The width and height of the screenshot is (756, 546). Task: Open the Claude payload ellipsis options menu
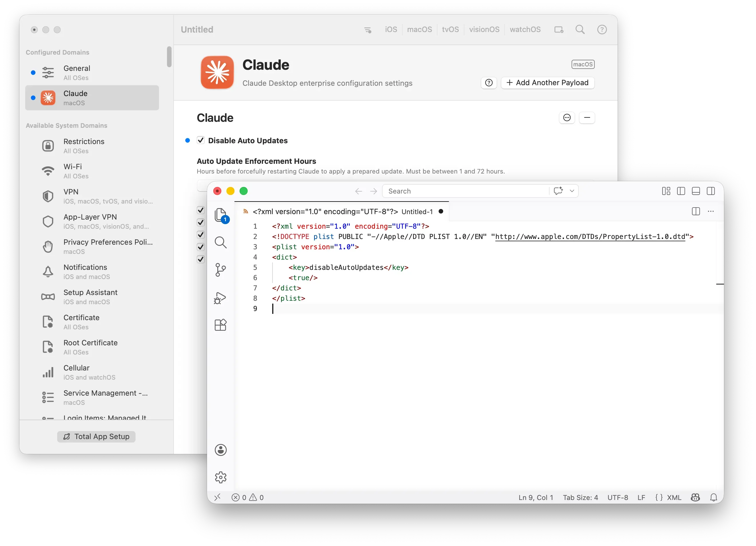tap(567, 117)
